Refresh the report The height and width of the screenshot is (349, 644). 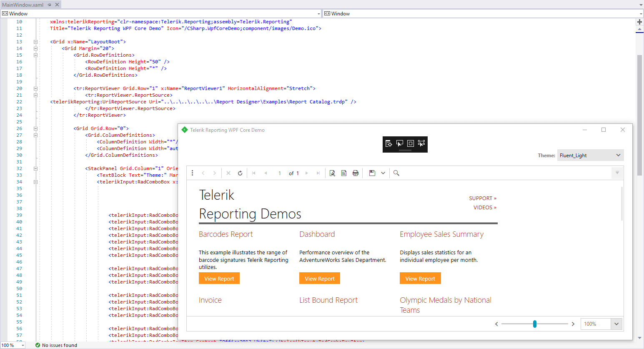point(240,173)
